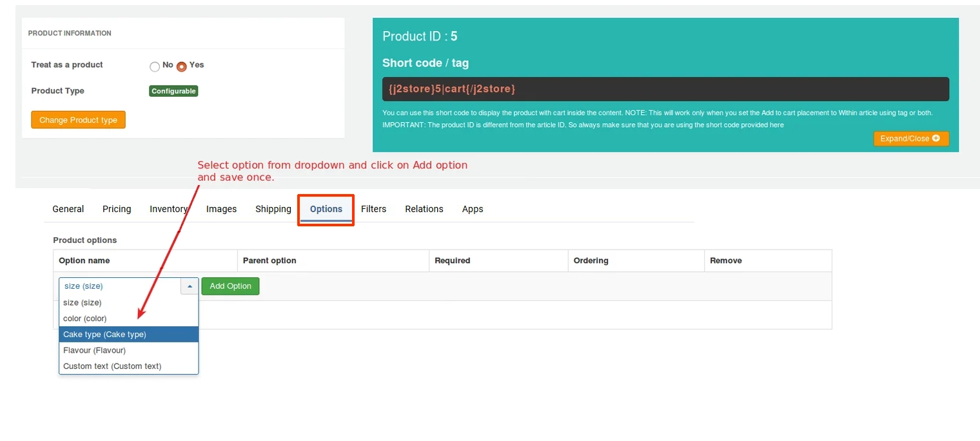Go to the Relations tab
The height and width of the screenshot is (441, 980).
(x=424, y=209)
